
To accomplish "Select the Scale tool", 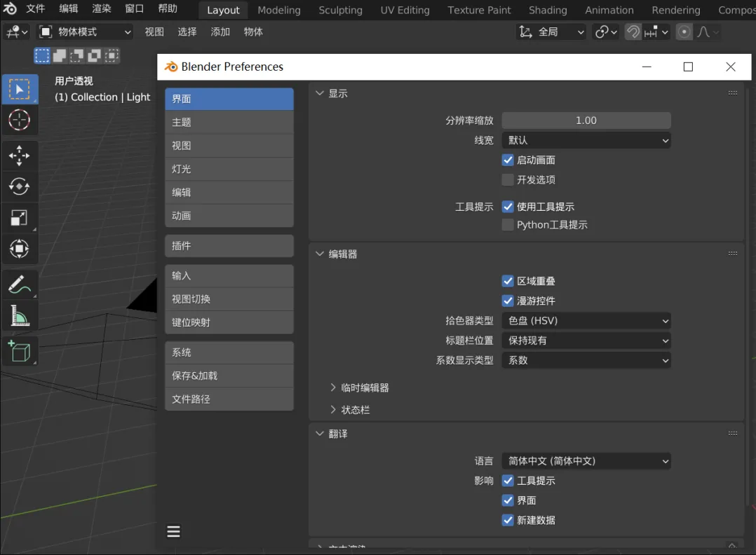I will click(19, 218).
